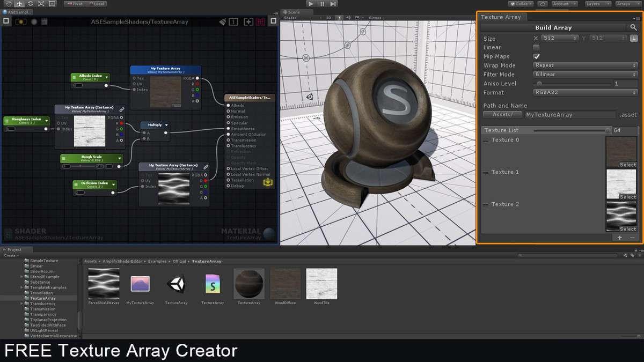The height and width of the screenshot is (362, 644).
Task: Click the search magnifier beside Build Array
Action: (x=634, y=27)
